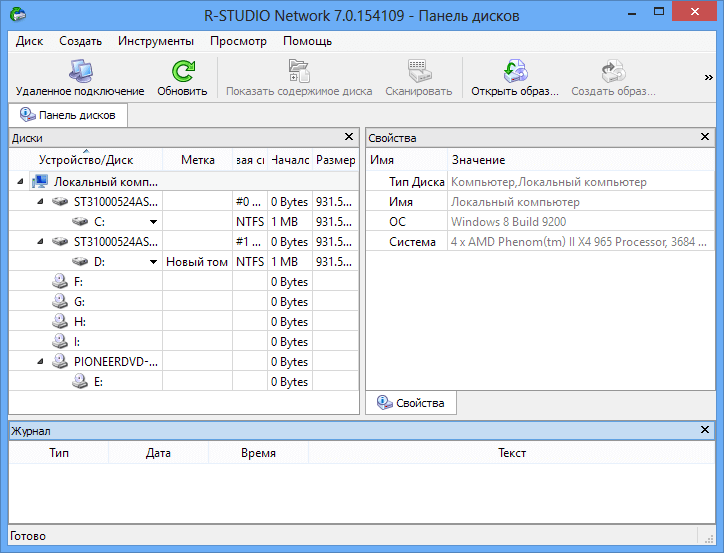Click the Тип Диска property row

[540, 182]
